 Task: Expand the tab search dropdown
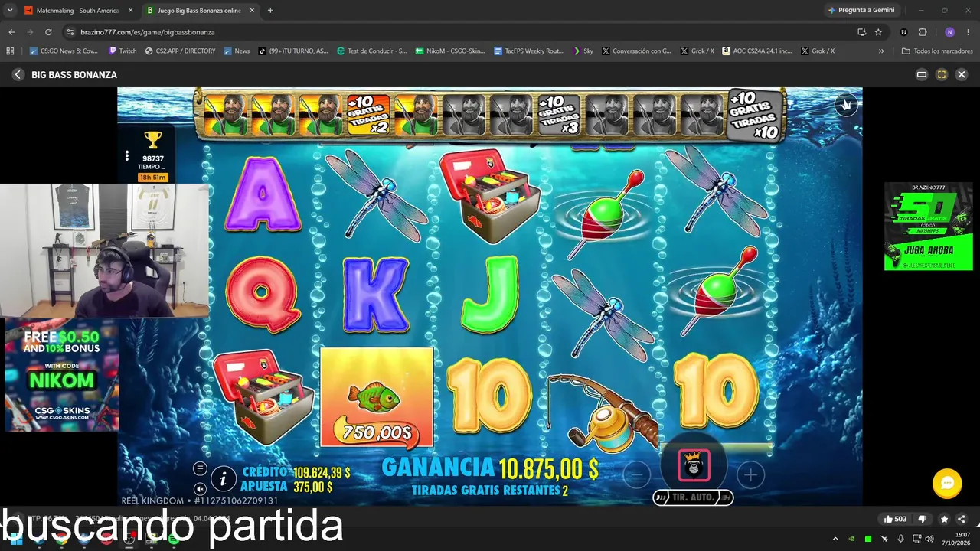tap(10, 11)
